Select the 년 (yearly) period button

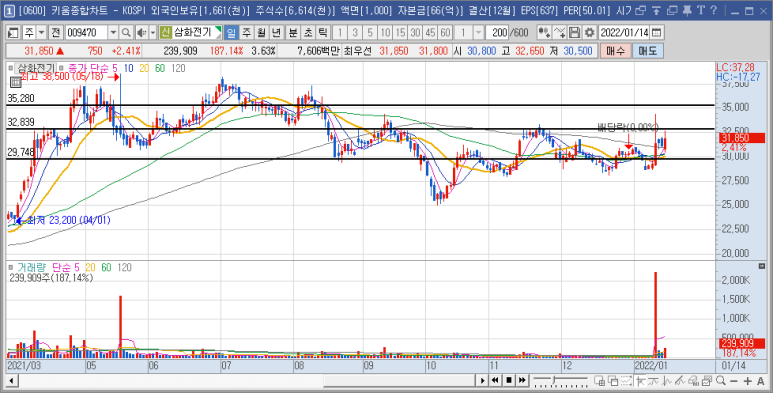click(277, 33)
